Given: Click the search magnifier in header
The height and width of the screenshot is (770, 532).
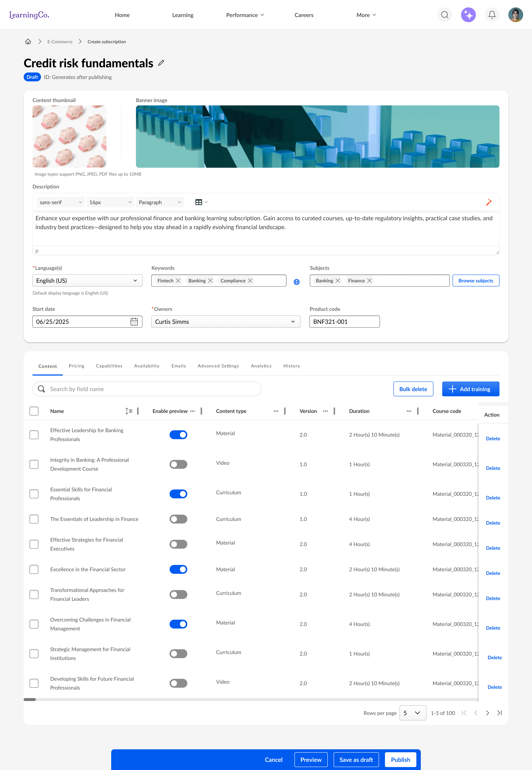Looking at the screenshot, I should 444,15.
